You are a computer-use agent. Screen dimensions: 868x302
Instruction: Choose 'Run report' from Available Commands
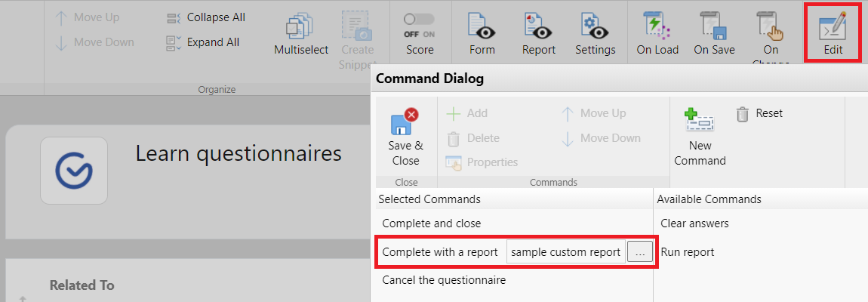(687, 252)
